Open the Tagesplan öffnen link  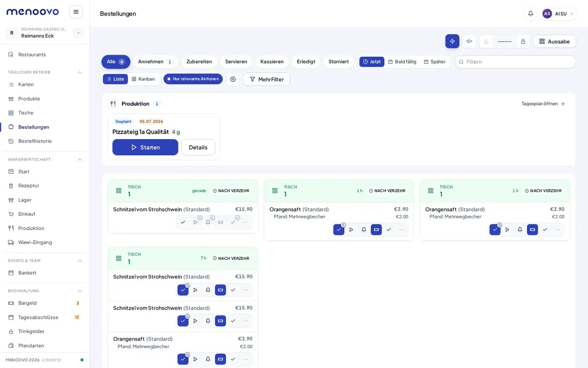click(x=543, y=103)
